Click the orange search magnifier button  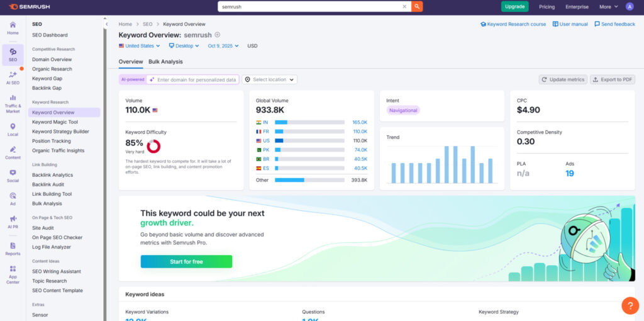click(416, 6)
